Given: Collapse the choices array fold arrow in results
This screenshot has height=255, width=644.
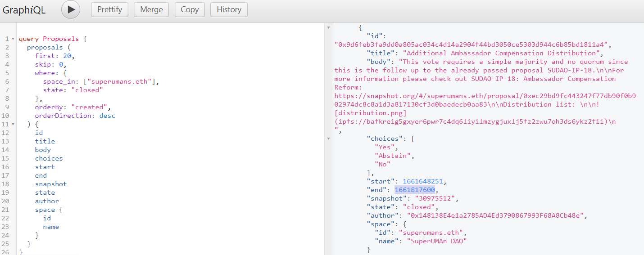Looking at the screenshot, I should click(328, 139).
